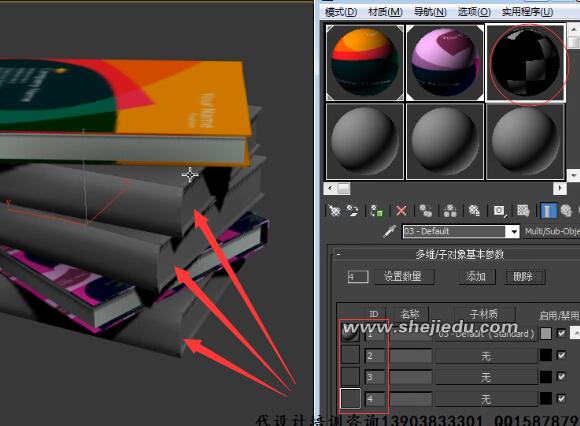580x426 pixels.
Task: Open the 导航(N) menu
Action: pyautogui.click(x=430, y=12)
